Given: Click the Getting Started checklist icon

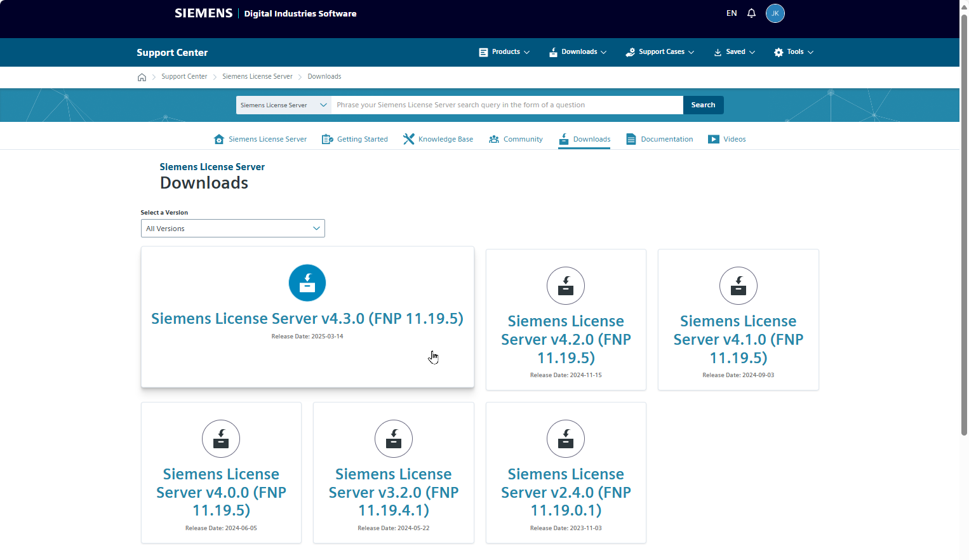Looking at the screenshot, I should point(327,139).
